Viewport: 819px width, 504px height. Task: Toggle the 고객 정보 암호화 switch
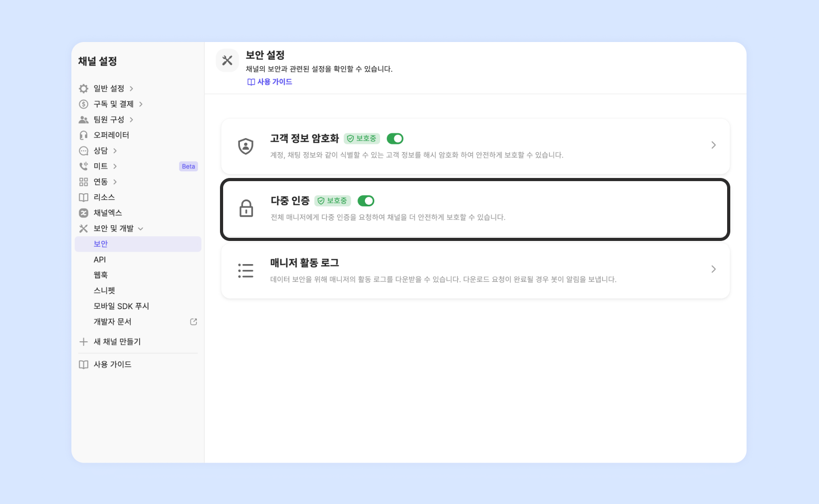(395, 139)
